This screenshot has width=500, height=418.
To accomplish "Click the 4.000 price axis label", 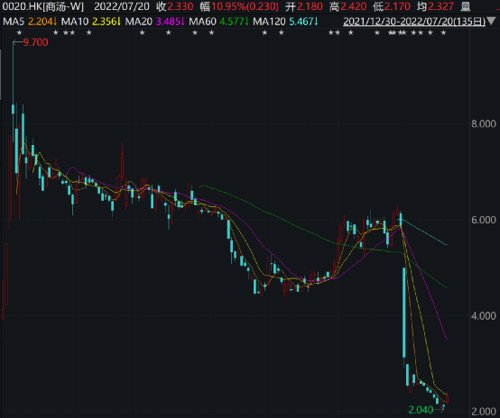I will pyautogui.click(x=483, y=316).
